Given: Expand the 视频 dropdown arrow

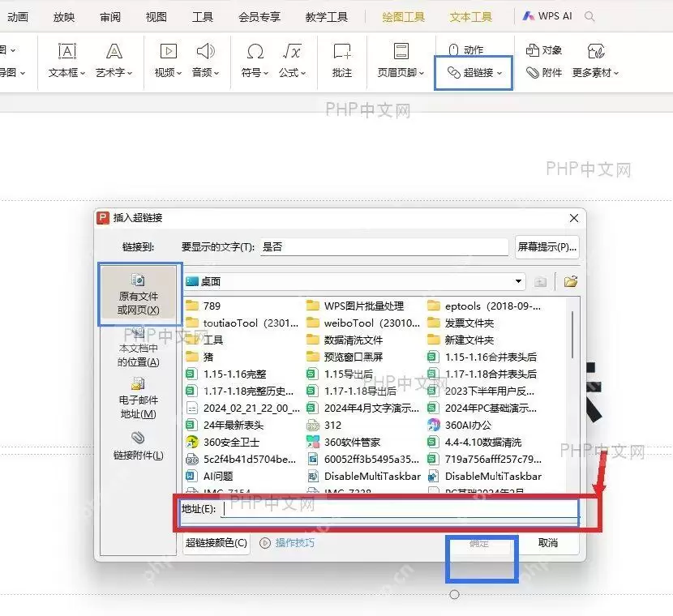Looking at the screenshot, I should point(179,74).
